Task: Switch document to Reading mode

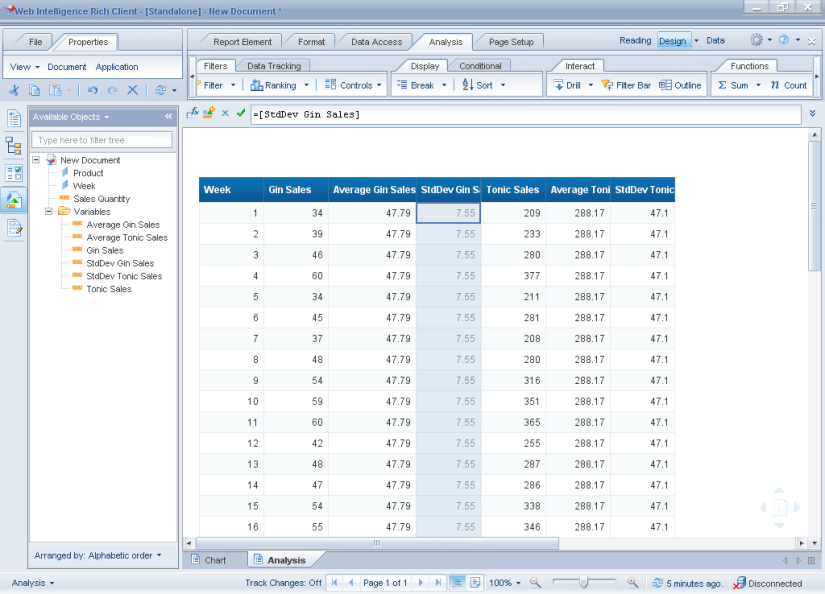Action: point(635,40)
